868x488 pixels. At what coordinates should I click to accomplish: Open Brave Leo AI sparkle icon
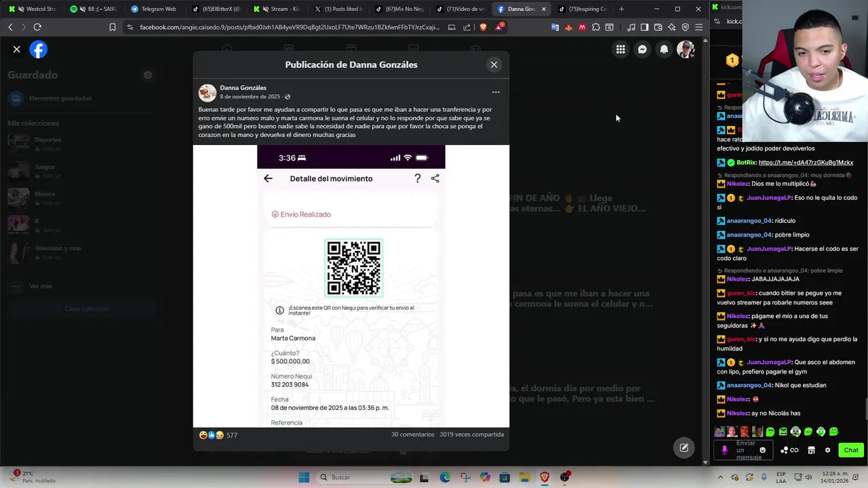(x=671, y=27)
